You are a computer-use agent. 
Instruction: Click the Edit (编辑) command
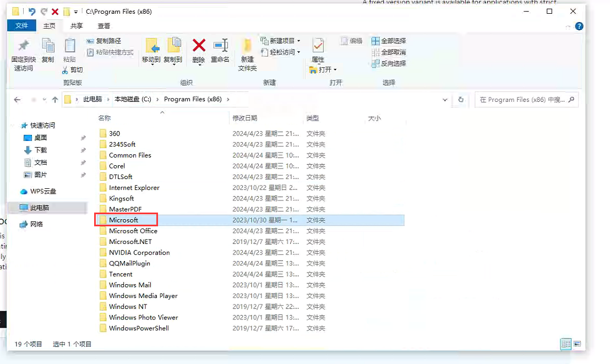(351, 41)
